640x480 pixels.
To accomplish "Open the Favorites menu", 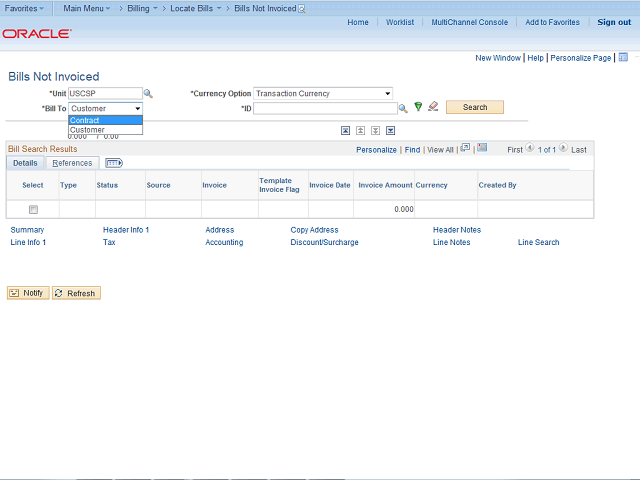I will [x=24, y=8].
